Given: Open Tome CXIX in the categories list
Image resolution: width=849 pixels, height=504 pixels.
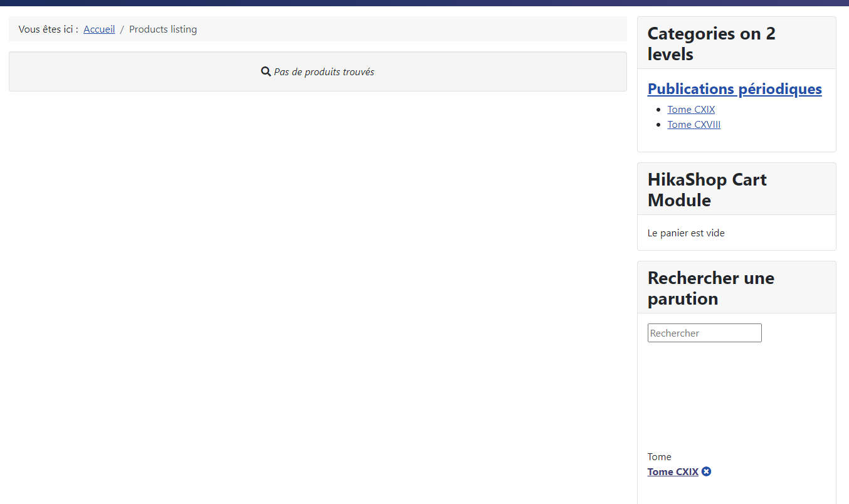Looking at the screenshot, I should 691,109.
